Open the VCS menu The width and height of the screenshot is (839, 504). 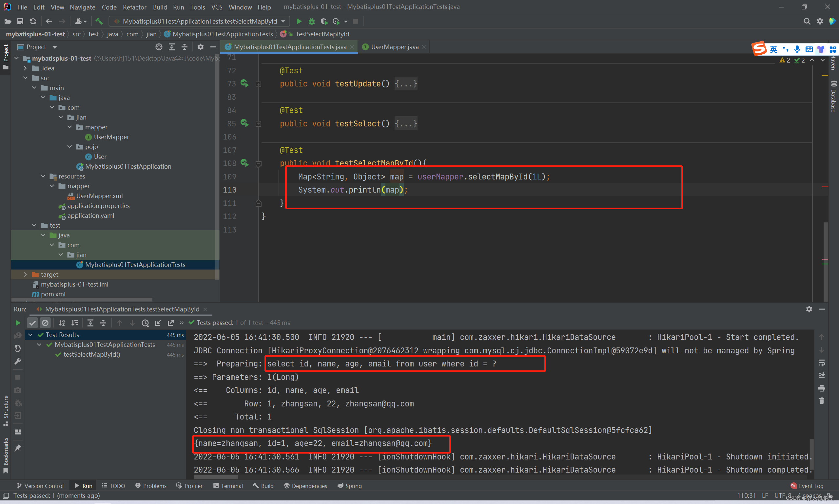217,7
